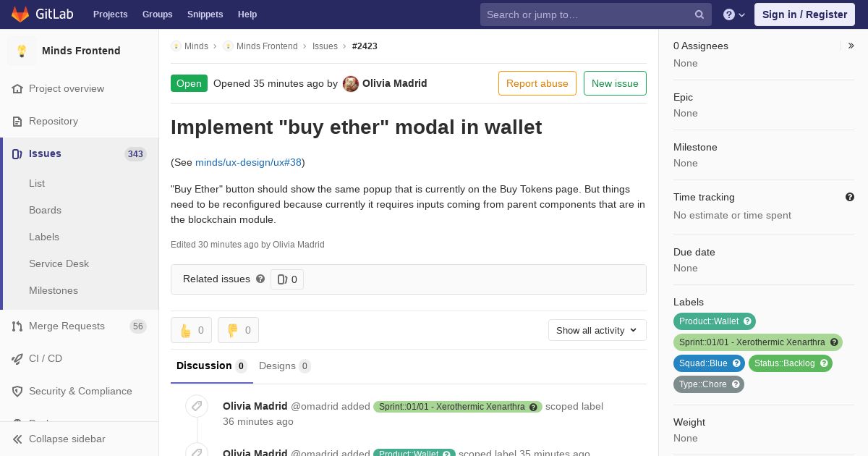Image resolution: width=868 pixels, height=456 pixels.
Task: Click the Sprint label help icon in sidebar
Action: pos(834,342)
